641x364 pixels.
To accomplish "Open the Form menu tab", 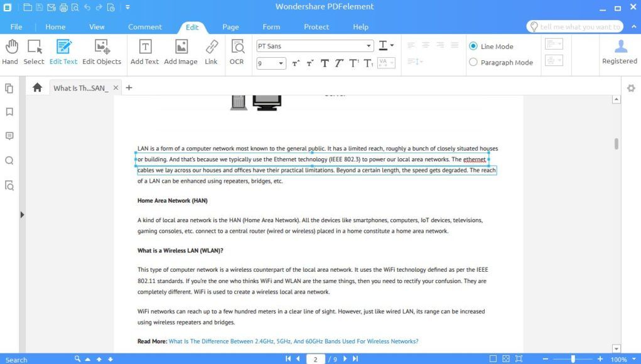I will coord(271,27).
